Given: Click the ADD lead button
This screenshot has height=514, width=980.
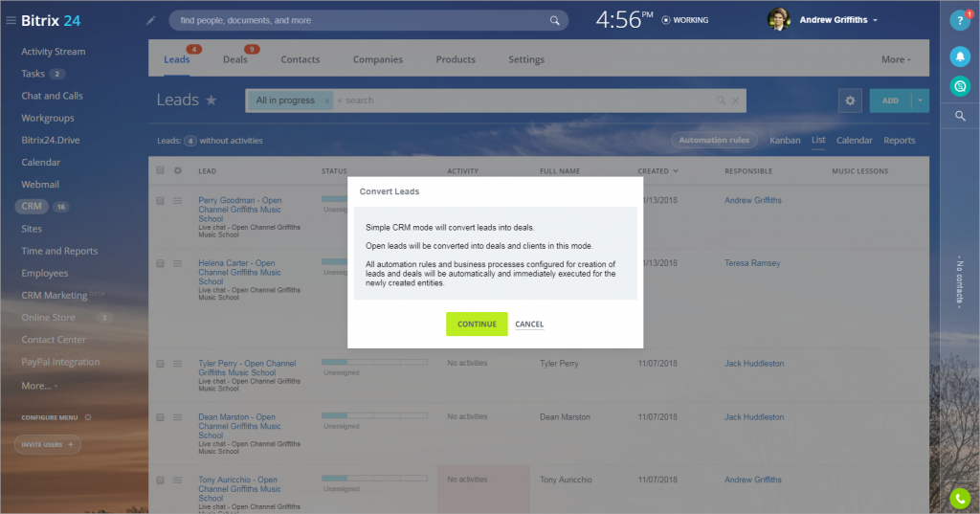Looking at the screenshot, I should (x=891, y=101).
